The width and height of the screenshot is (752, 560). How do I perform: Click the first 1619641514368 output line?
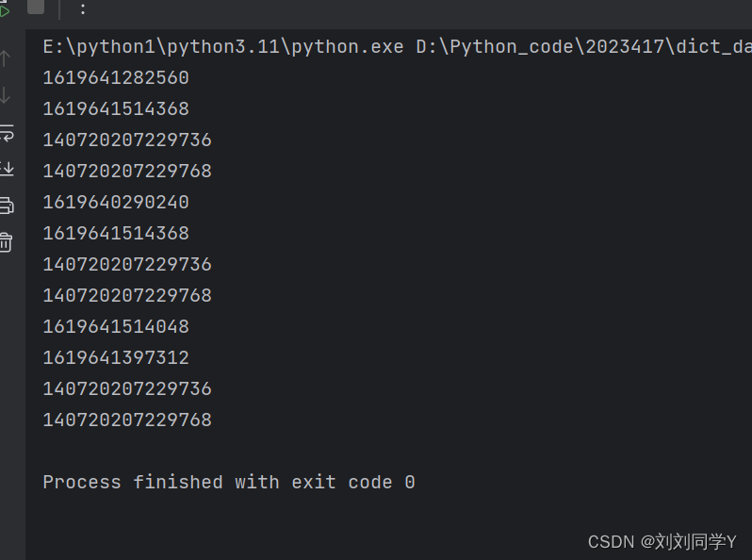coord(116,109)
